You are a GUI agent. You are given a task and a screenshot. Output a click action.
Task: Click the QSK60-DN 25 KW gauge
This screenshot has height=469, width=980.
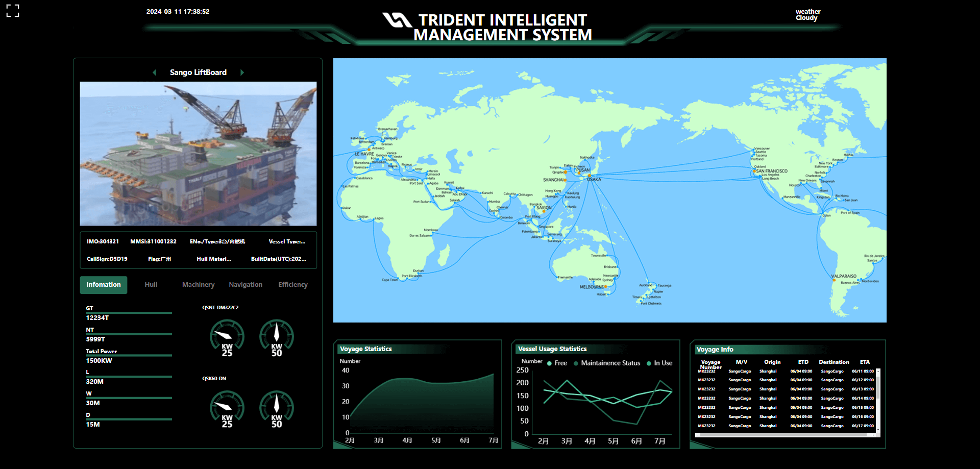click(x=227, y=409)
